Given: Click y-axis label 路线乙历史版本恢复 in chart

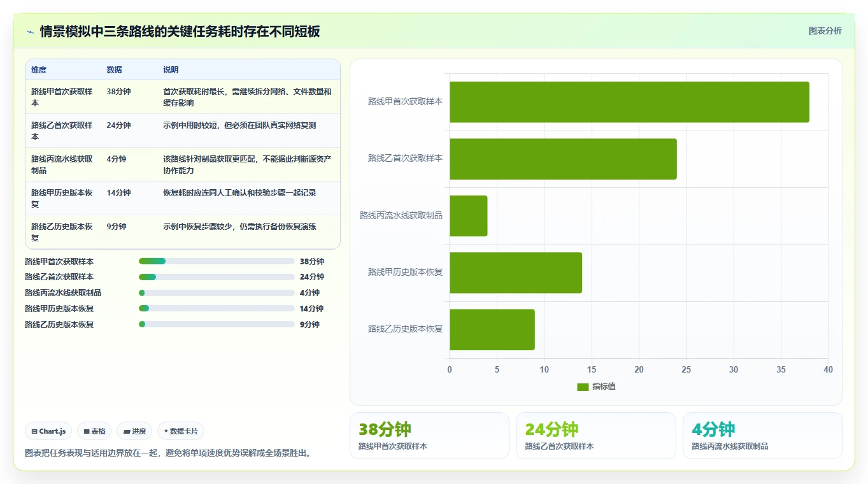Looking at the screenshot, I should (x=405, y=329).
